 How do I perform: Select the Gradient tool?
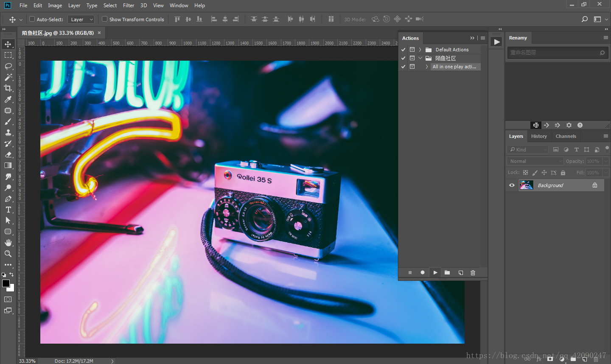coord(8,165)
